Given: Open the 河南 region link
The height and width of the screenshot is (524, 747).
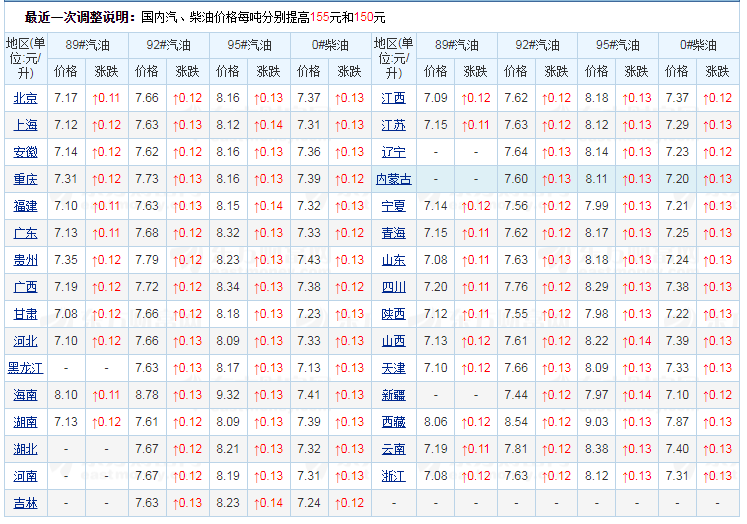Looking at the screenshot, I should (x=25, y=476).
